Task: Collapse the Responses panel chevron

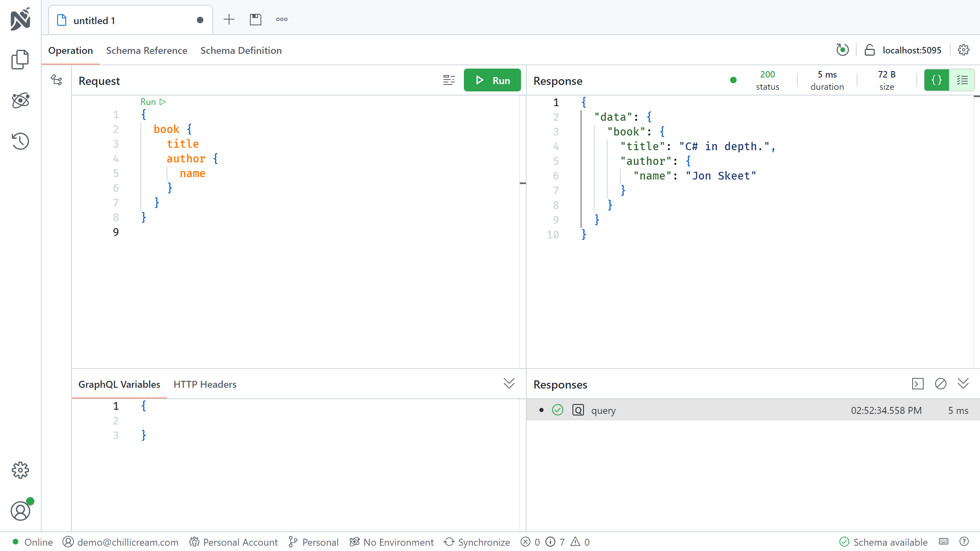Action: pos(963,384)
